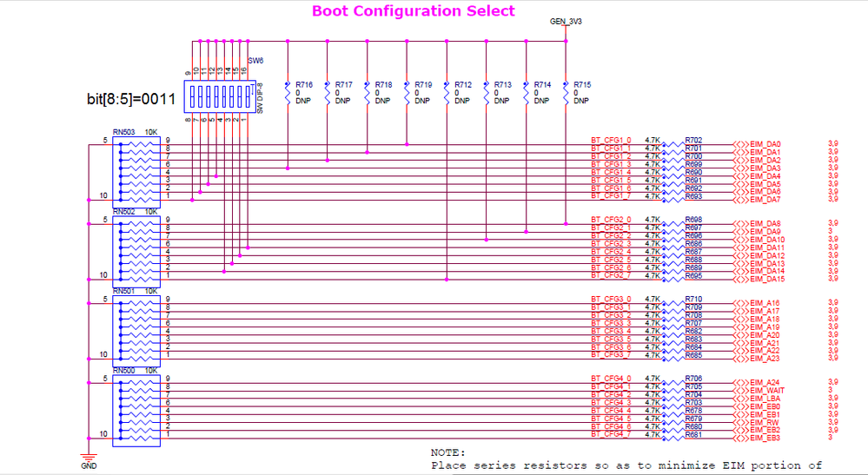
Task: Click the BT_CFG2_0 net label
Action: [611, 220]
